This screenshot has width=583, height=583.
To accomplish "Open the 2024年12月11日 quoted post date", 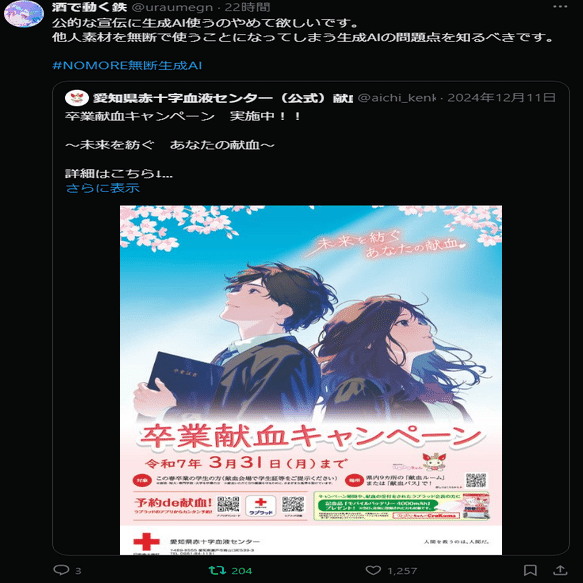I will [x=501, y=98].
